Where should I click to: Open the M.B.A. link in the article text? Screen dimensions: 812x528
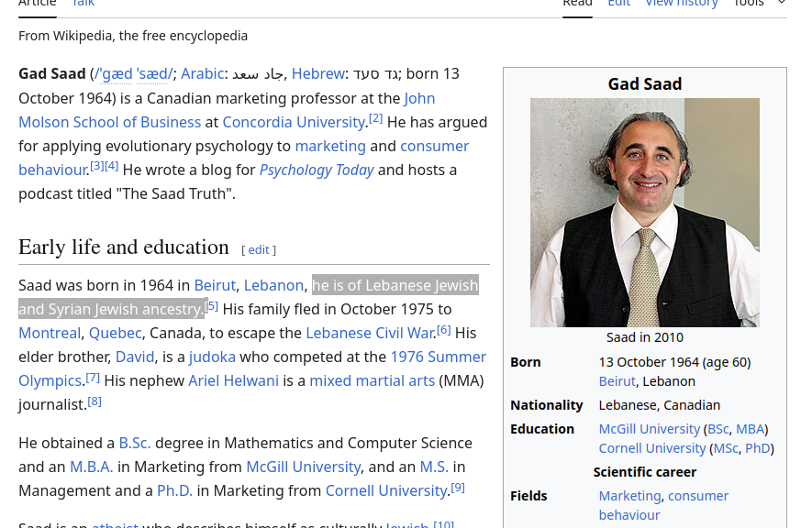(x=91, y=467)
